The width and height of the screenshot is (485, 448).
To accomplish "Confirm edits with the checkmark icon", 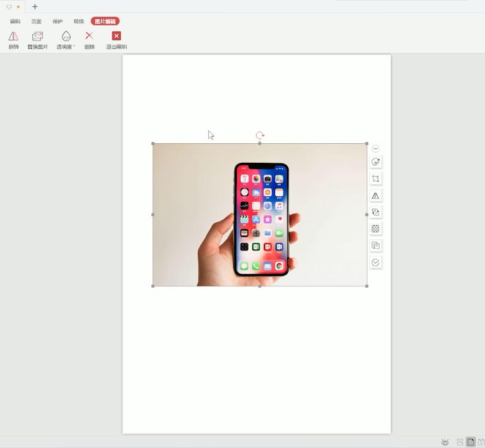I will [x=375, y=263].
